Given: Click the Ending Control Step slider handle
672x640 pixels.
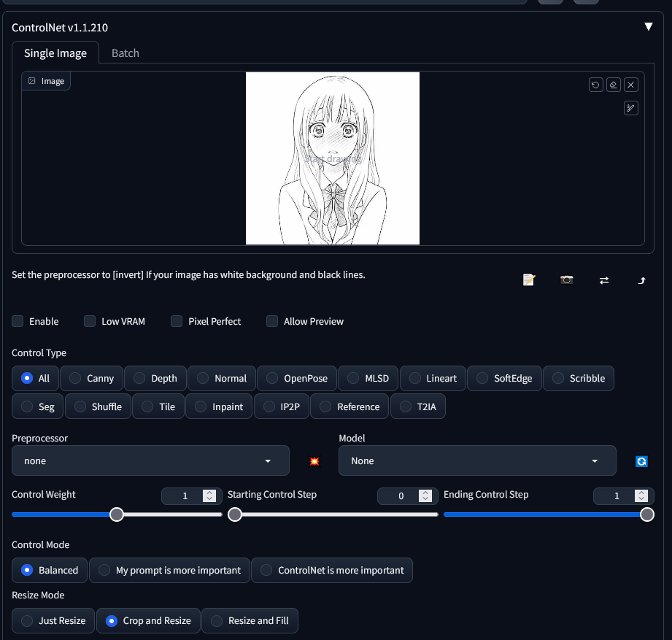Looking at the screenshot, I should (x=647, y=514).
